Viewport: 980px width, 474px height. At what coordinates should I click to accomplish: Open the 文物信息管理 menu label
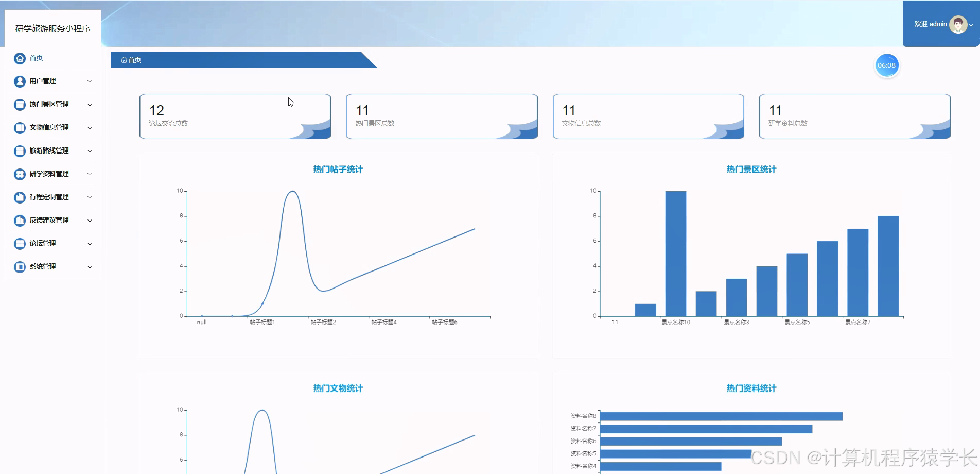[x=49, y=128]
